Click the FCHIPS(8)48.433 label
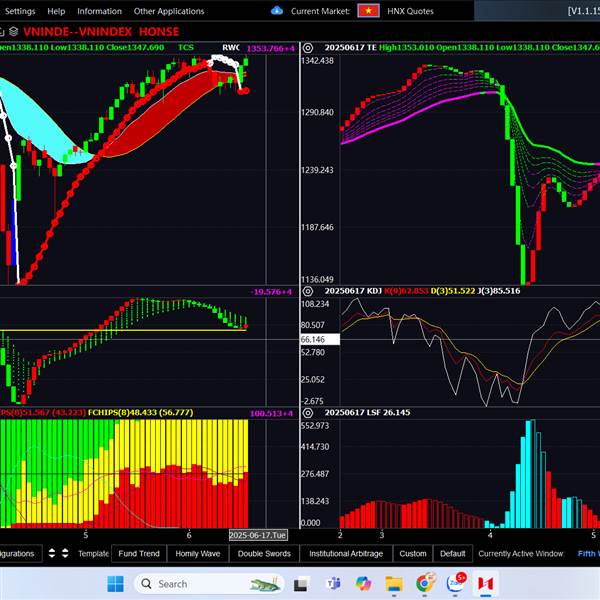600x600 pixels. (x=140, y=412)
